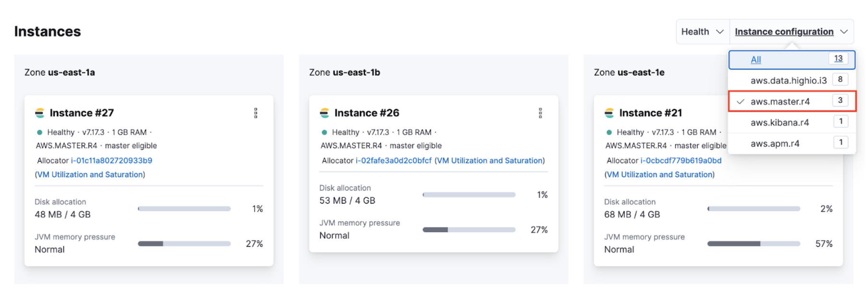The height and width of the screenshot is (297, 868).
Task: Click the VM Utilization and Saturation link on Instance #26
Action: coord(490,160)
